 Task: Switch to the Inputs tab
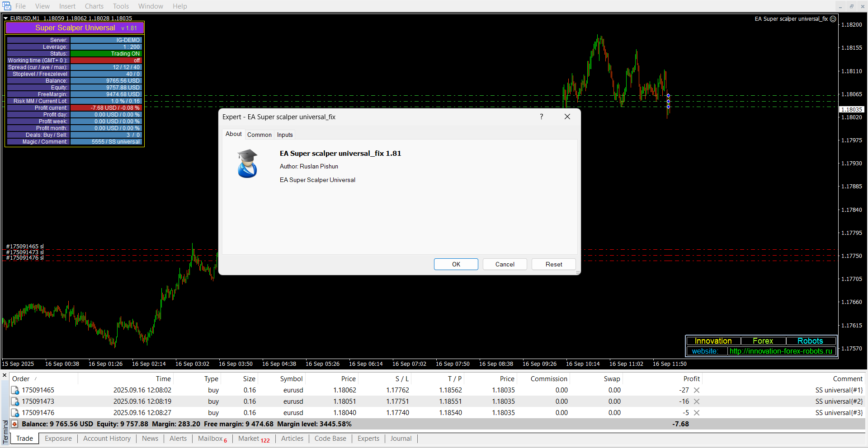[x=285, y=135]
